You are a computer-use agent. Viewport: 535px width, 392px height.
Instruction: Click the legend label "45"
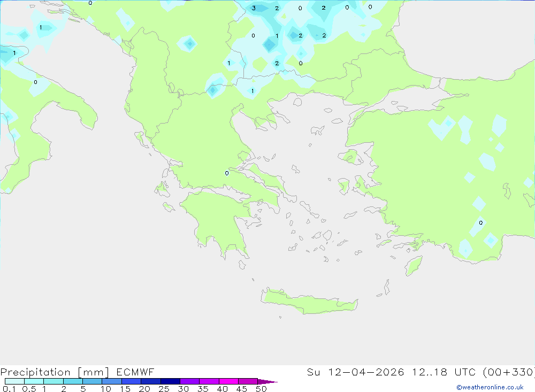(x=242, y=389)
